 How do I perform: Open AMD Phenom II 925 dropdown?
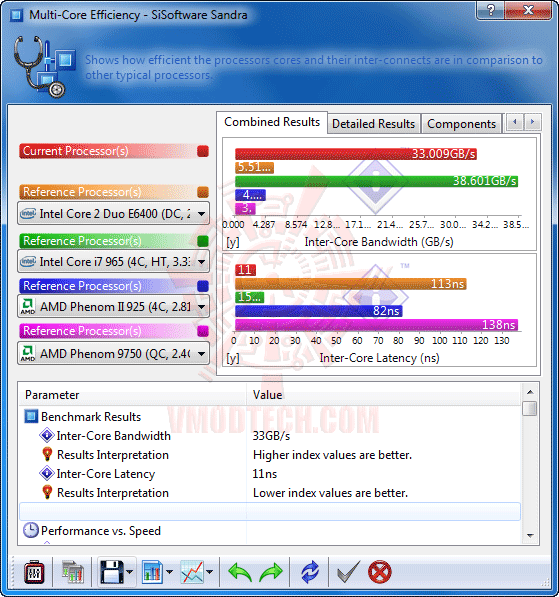(113, 306)
